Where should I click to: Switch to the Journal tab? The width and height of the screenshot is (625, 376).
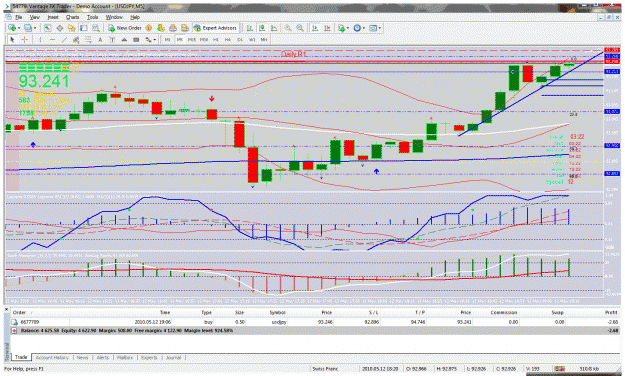point(173,358)
